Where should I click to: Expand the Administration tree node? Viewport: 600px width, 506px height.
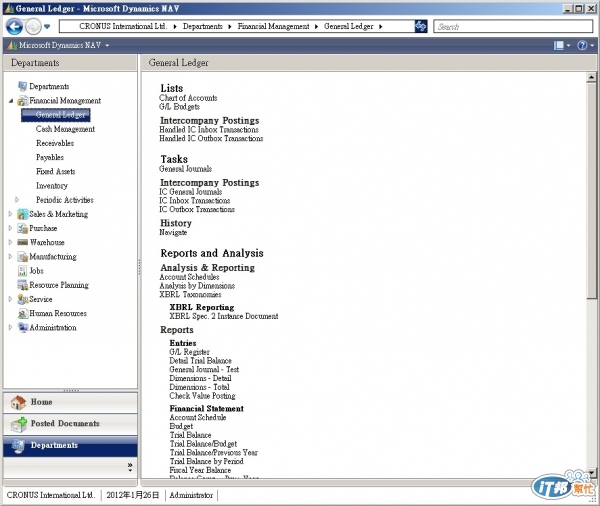pyautogui.click(x=10, y=328)
